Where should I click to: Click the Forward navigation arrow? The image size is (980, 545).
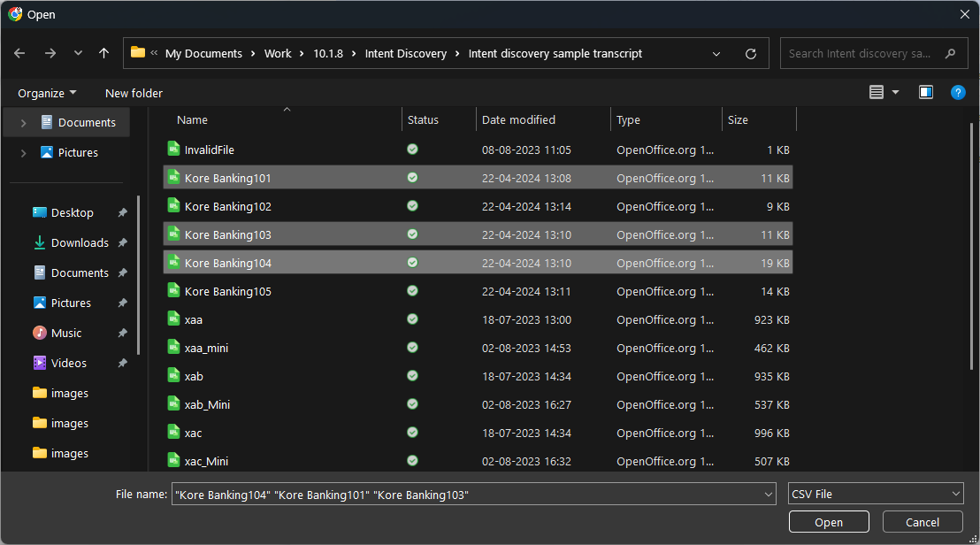point(50,53)
